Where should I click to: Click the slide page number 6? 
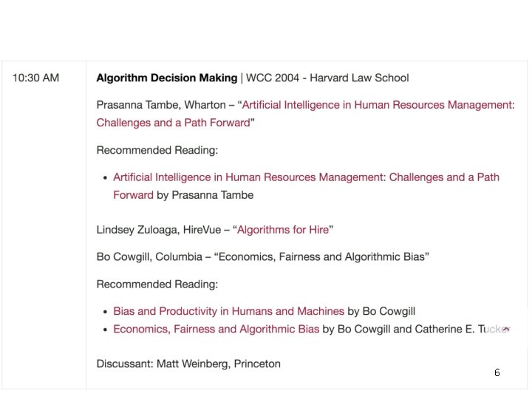(x=497, y=373)
